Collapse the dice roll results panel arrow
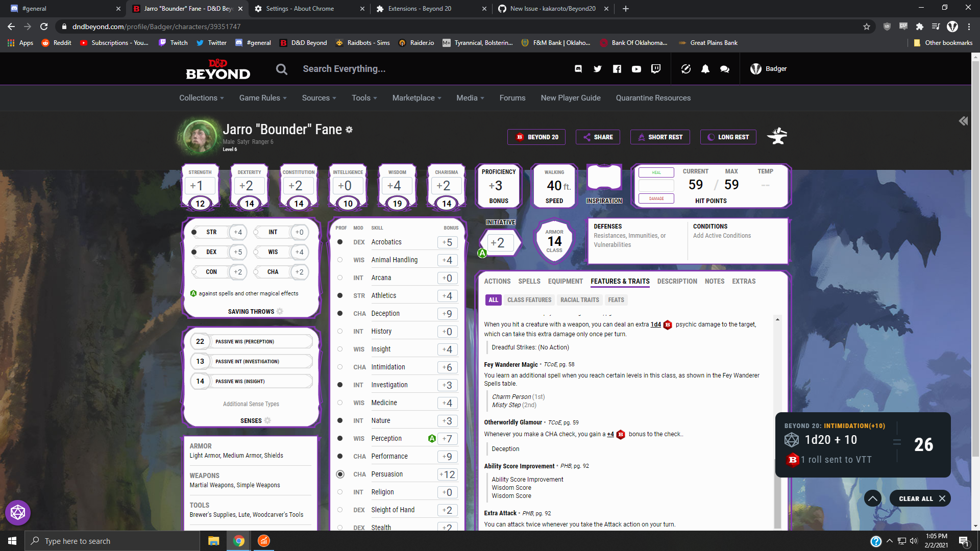980x551 pixels. point(872,498)
